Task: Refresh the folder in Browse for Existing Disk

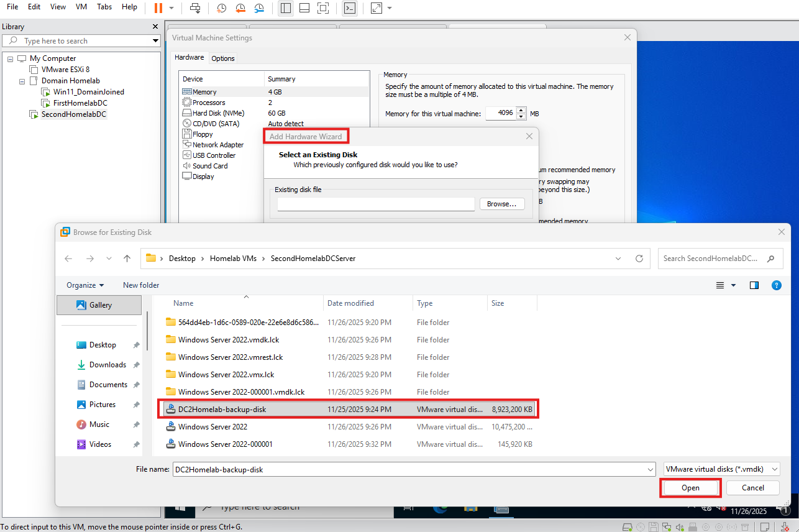Action: tap(639, 259)
